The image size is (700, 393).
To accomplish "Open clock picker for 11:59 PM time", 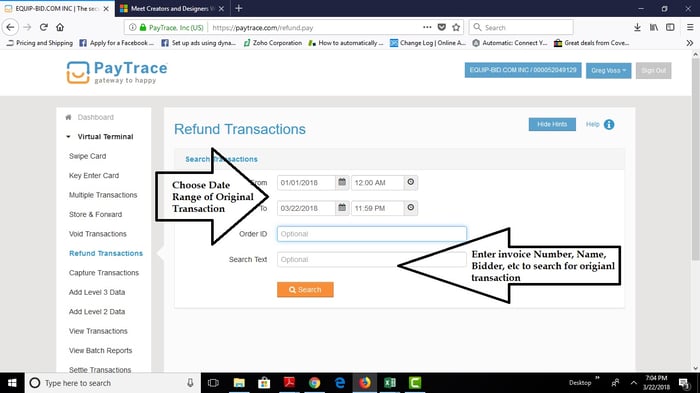I will coord(411,208).
